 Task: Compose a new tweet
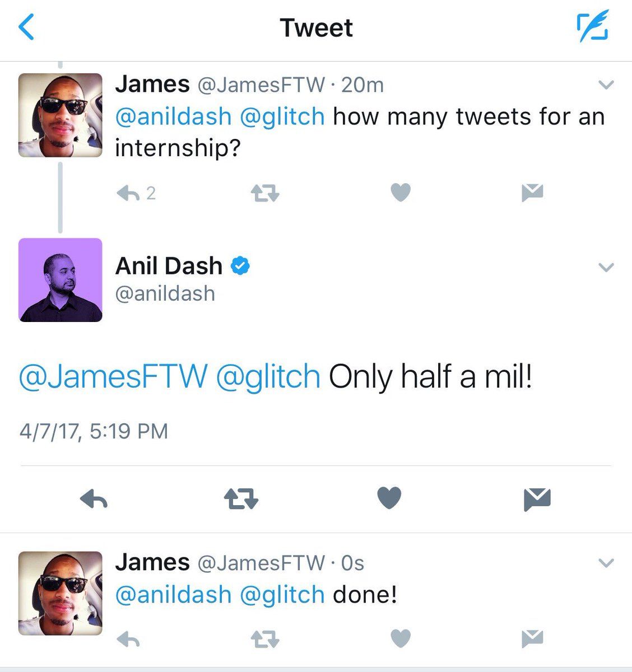(592, 29)
